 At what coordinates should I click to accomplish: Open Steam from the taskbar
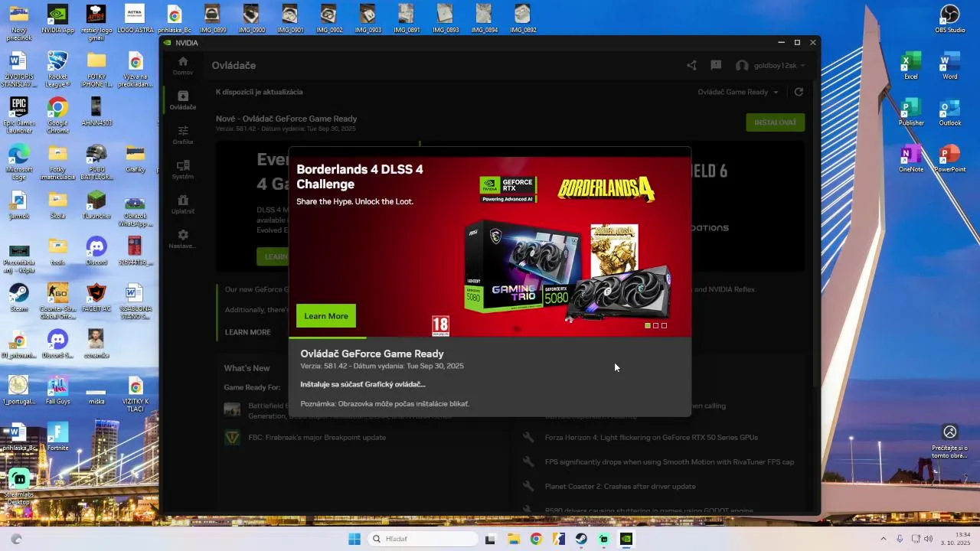coord(581,539)
